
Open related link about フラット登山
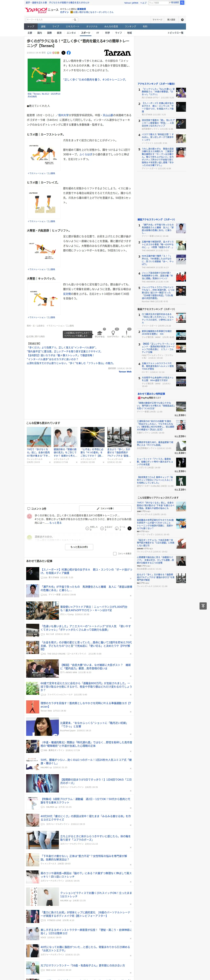[70, 363]
